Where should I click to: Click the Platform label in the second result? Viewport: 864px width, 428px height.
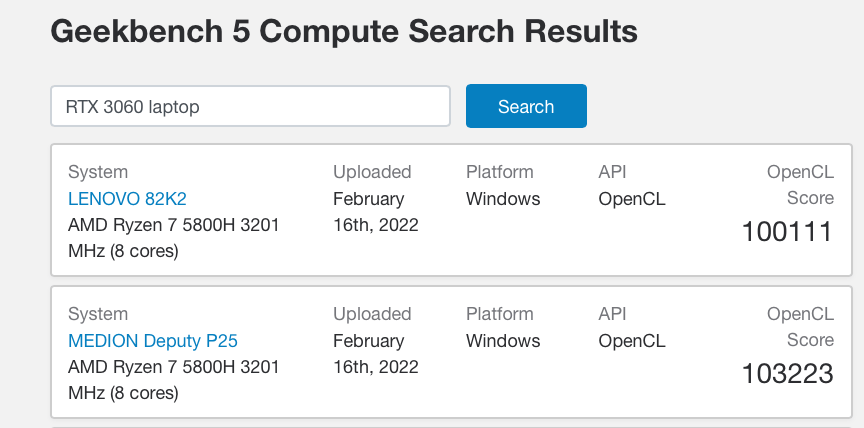[x=500, y=314]
